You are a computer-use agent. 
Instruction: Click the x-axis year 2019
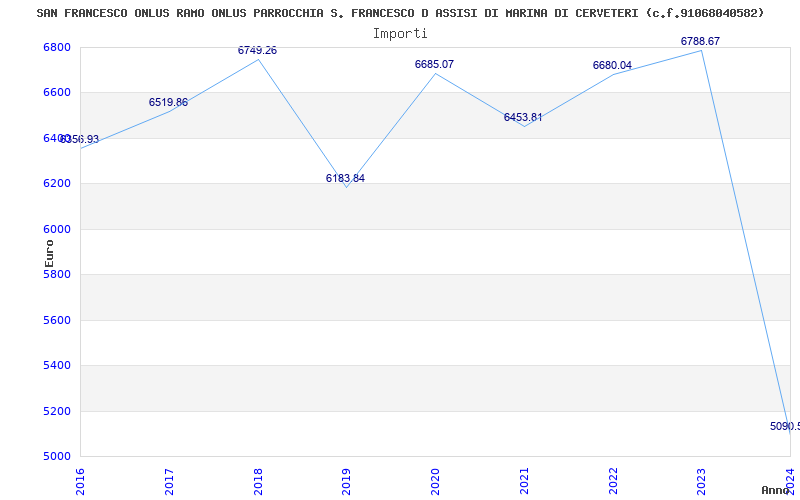click(x=347, y=481)
